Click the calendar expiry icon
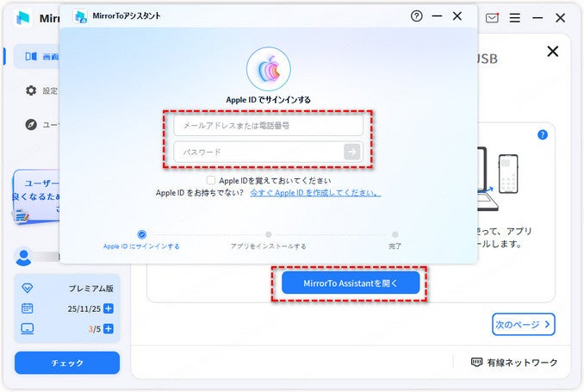The height and width of the screenshot is (392, 584). [x=28, y=308]
